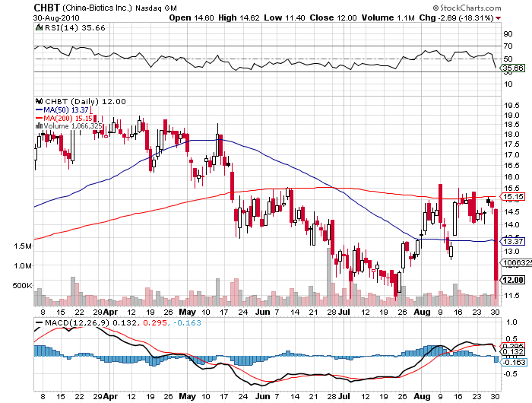Click the MACD(12,26,9) legend label
The width and height of the screenshot is (532, 403).
pos(77,323)
